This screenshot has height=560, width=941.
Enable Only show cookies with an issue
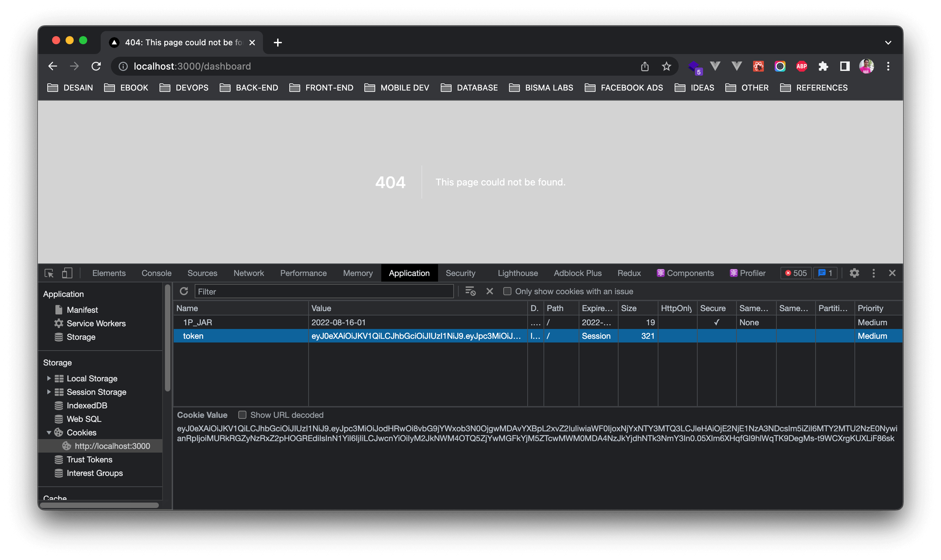507,291
